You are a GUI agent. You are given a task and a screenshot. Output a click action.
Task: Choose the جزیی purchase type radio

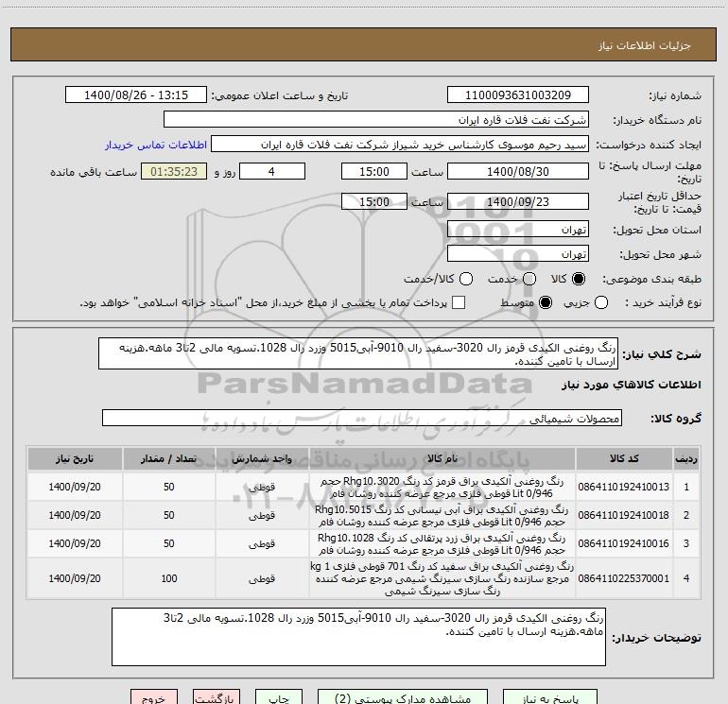[x=601, y=302]
